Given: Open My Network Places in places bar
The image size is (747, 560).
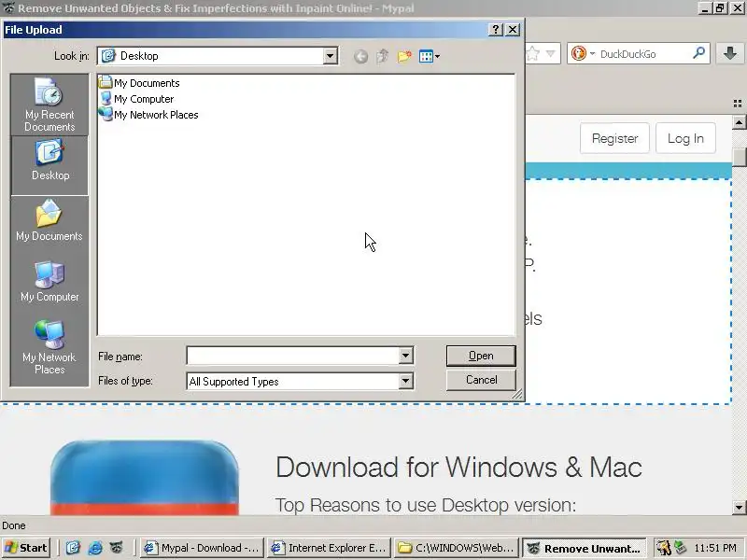Looking at the screenshot, I should click(x=49, y=346).
